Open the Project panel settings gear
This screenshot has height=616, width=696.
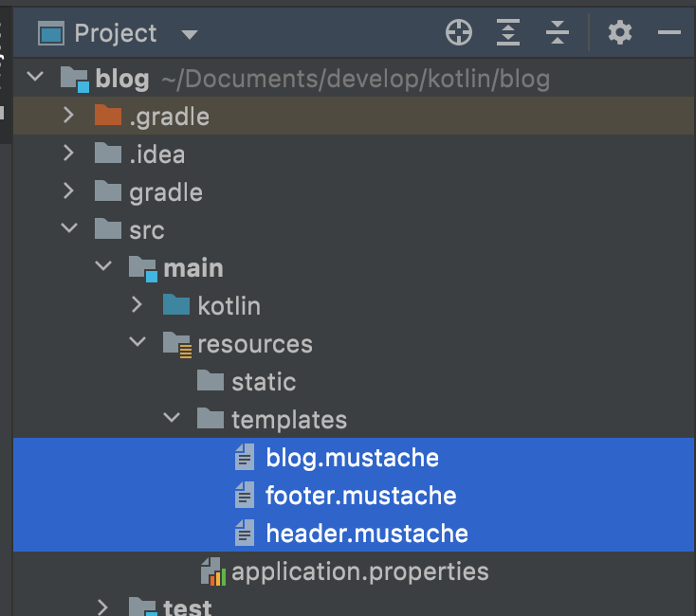click(x=619, y=32)
